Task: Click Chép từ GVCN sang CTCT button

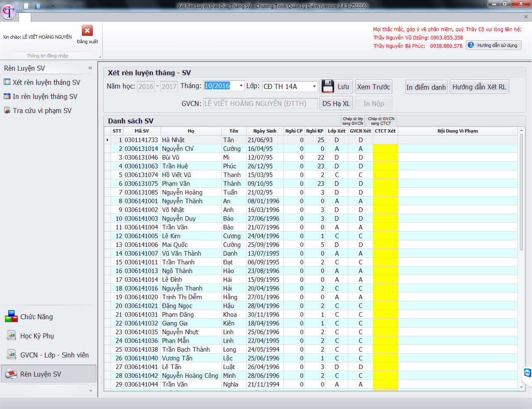Action: click(x=381, y=121)
